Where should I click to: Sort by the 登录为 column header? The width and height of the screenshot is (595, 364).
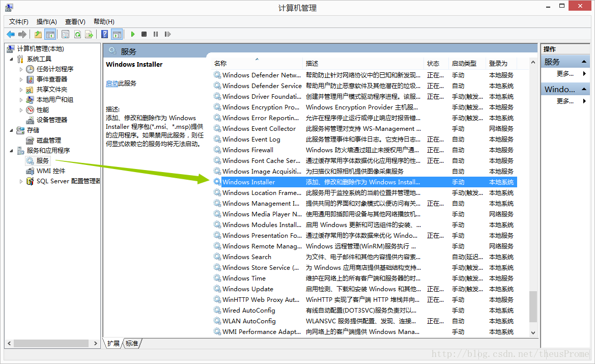pos(502,64)
